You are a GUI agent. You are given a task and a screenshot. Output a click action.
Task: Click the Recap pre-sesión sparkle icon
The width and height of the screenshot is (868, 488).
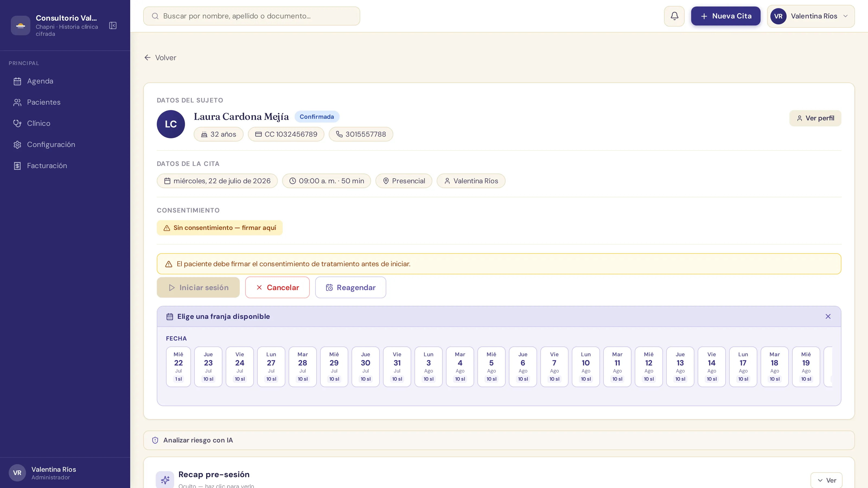(x=165, y=480)
